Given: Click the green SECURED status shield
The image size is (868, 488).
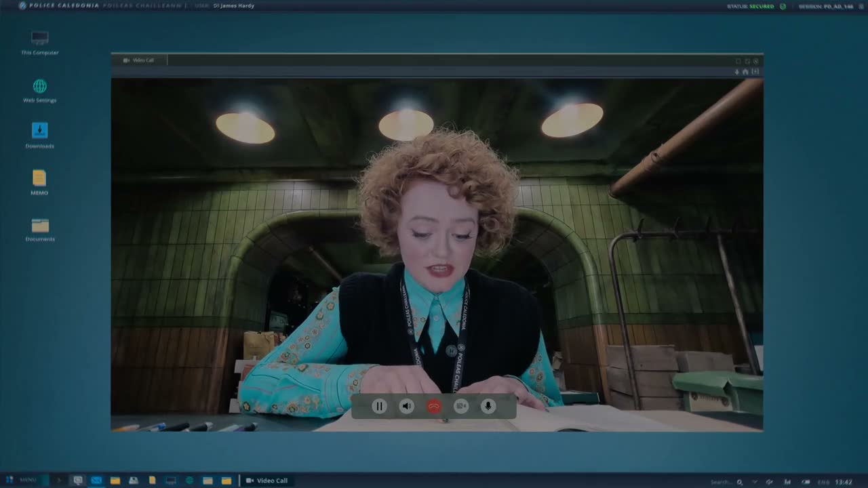Looking at the screenshot, I should coord(783,6).
